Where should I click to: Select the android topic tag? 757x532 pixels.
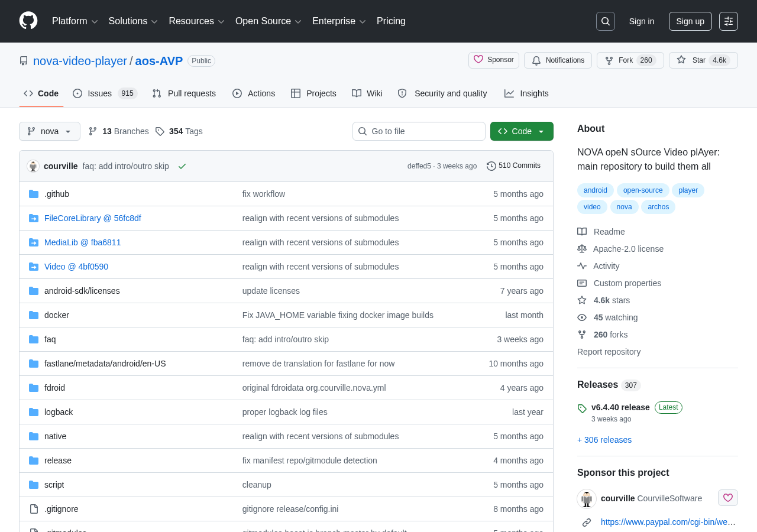[596, 190]
